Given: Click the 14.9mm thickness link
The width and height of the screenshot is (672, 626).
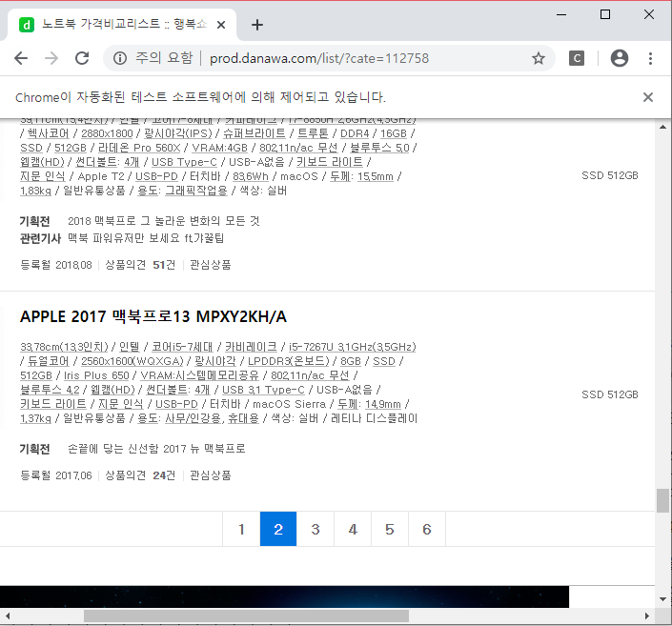Looking at the screenshot, I should (x=383, y=404).
